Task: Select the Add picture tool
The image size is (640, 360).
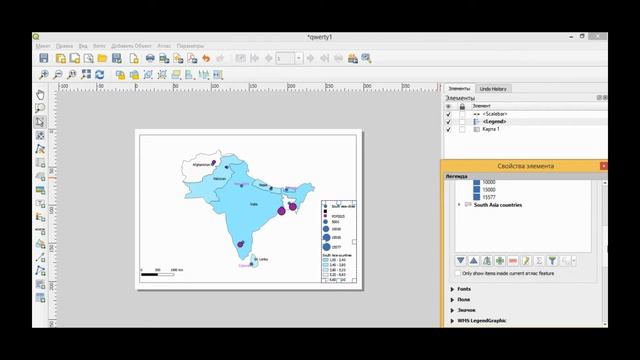Action: (x=40, y=190)
